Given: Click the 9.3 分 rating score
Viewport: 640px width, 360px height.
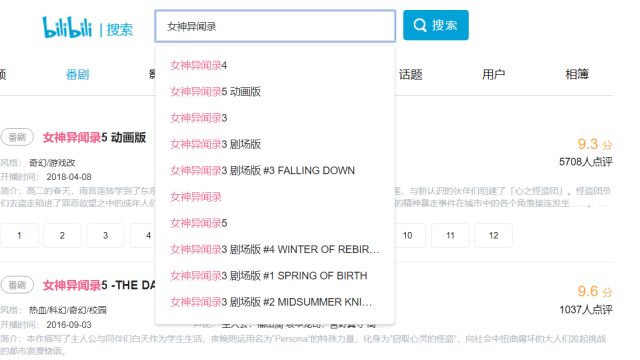Looking at the screenshot, I should point(595,144).
